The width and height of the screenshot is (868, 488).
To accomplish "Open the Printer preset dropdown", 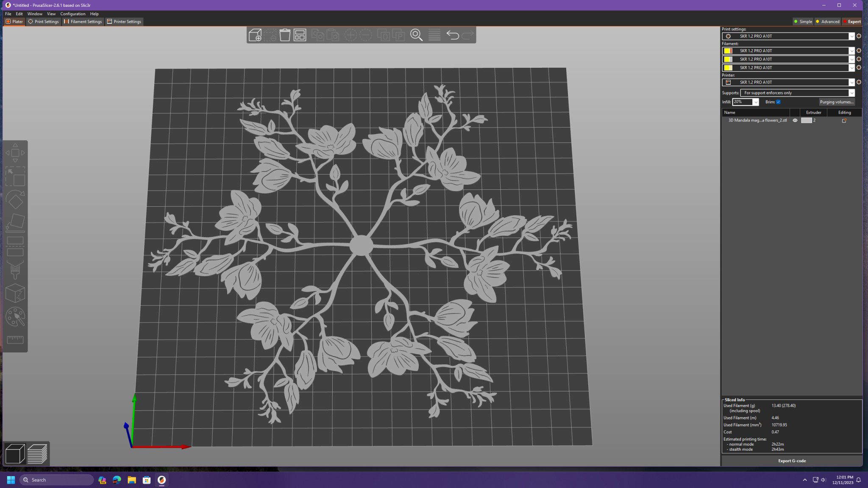I will [851, 82].
